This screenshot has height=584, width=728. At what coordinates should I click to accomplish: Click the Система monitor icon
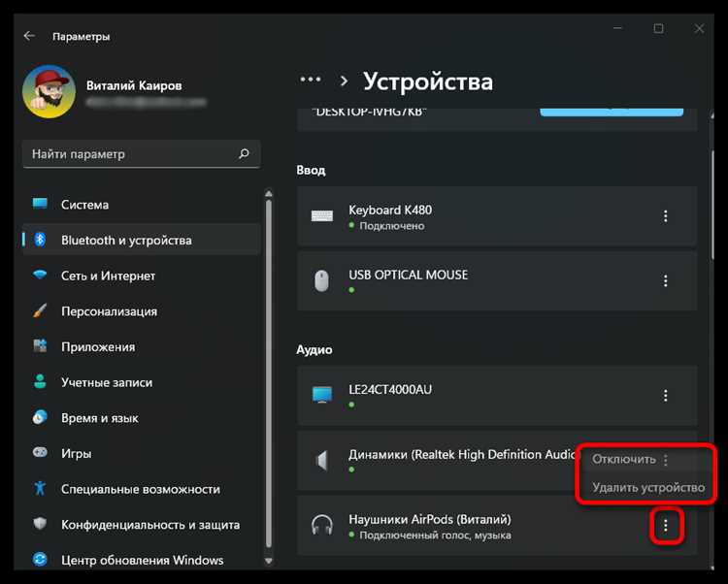click(x=40, y=204)
